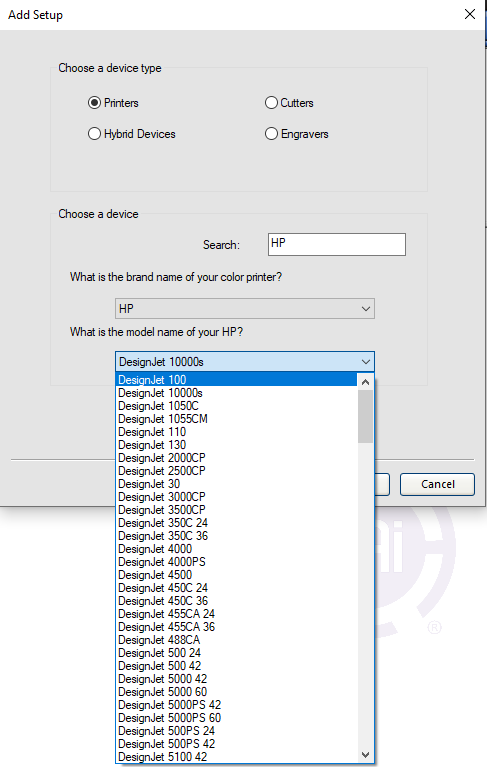Click the model list scrollbar thumb
The width and height of the screenshot is (487, 767).
point(365,416)
